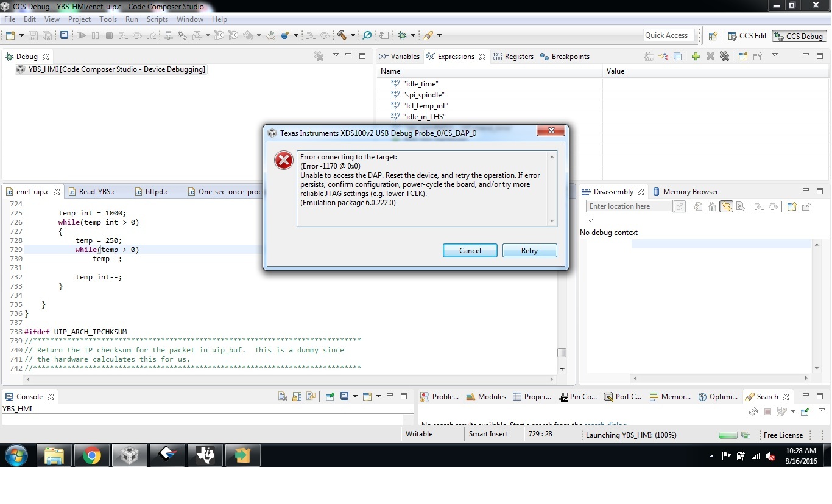Click the green plus Add Expression icon
Image resolution: width=832 pixels, height=504 pixels.
click(696, 56)
